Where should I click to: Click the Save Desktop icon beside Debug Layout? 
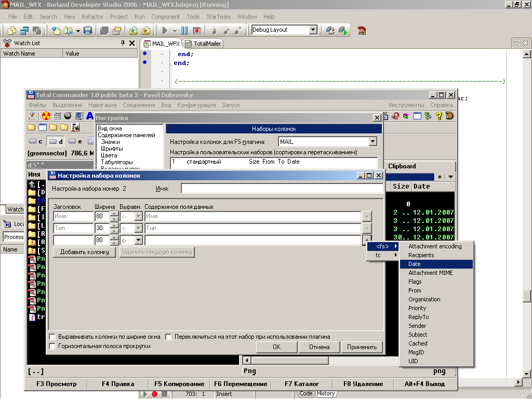330,31
